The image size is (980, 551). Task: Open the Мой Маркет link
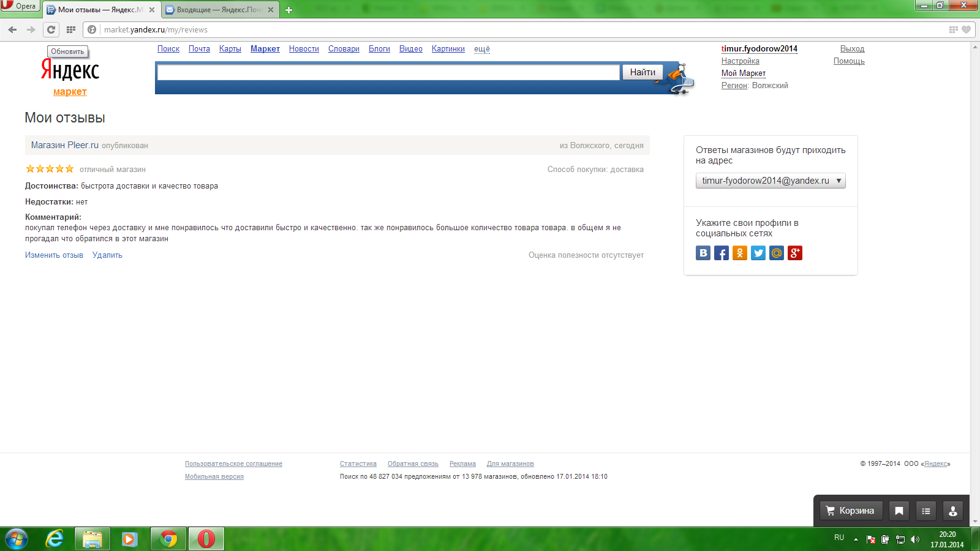[744, 73]
